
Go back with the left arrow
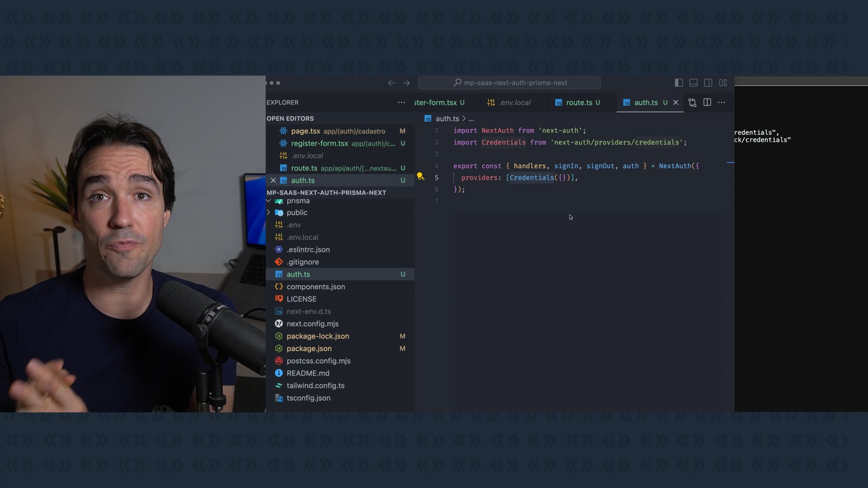392,83
